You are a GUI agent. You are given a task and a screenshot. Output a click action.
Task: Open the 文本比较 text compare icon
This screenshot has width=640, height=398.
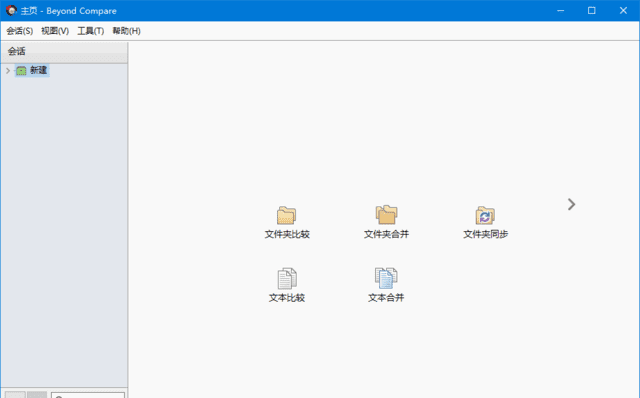pos(287,278)
